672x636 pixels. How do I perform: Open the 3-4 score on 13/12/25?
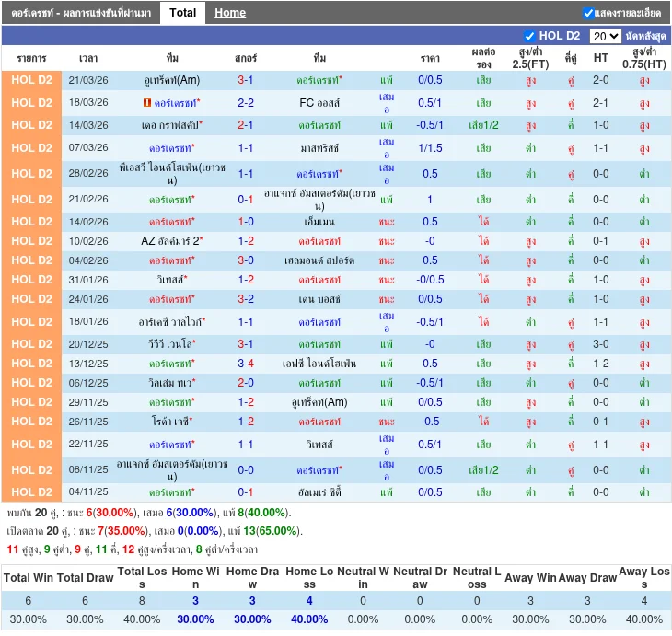[x=246, y=364]
